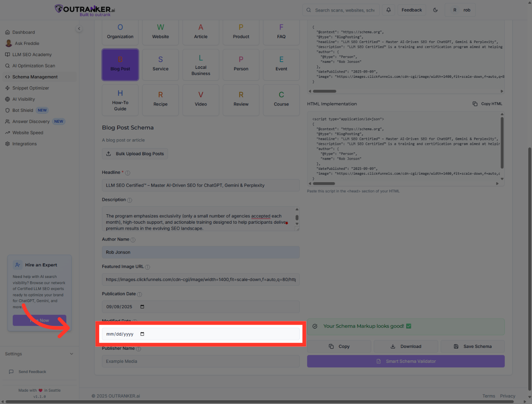Click the Featured Image URL info icon
The height and width of the screenshot is (404, 532).
147,267
